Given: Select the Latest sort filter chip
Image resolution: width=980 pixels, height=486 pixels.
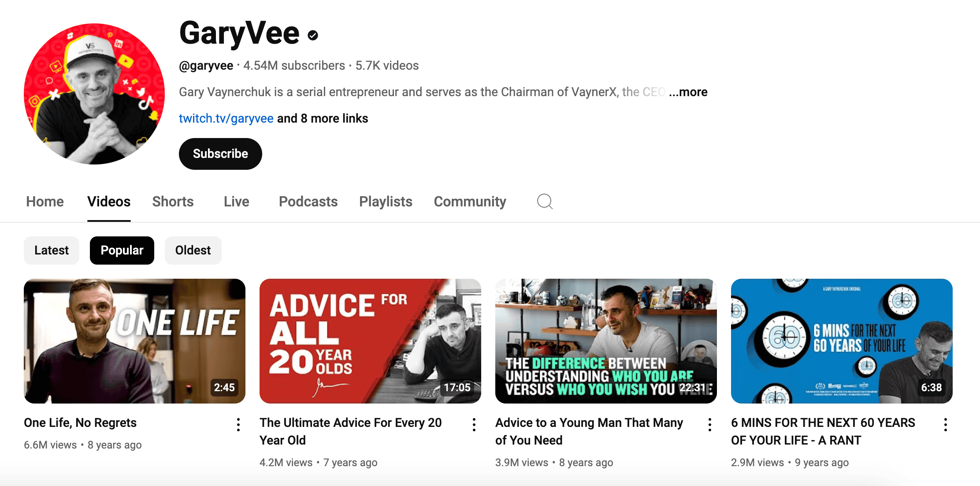Looking at the screenshot, I should (52, 250).
